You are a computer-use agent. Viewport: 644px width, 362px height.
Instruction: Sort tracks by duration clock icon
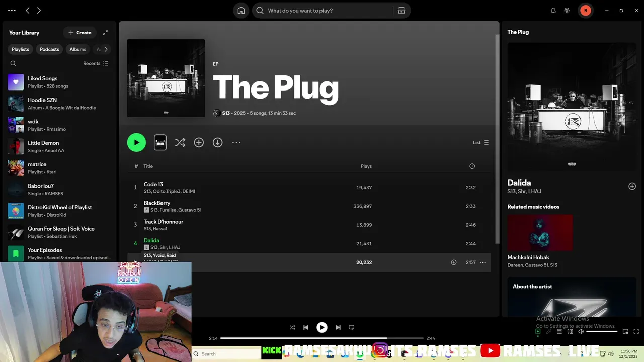click(472, 166)
